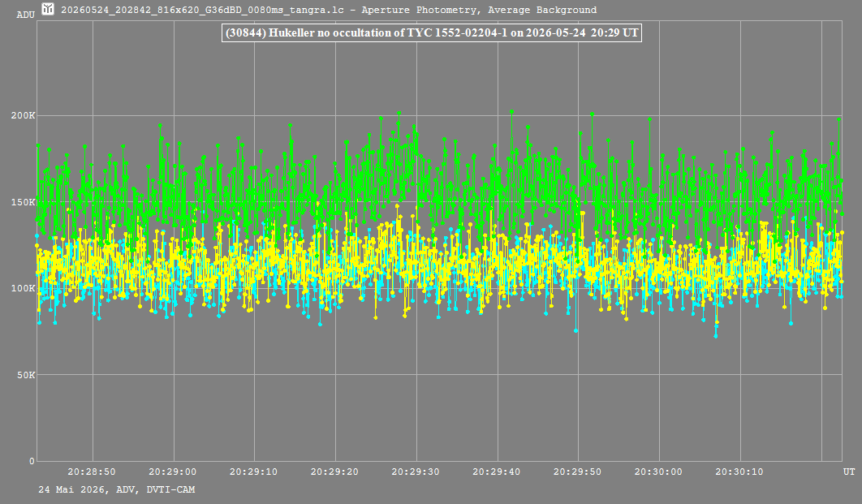Click the 150K axis value
Image resolution: width=862 pixels, height=504 pixels.
[23, 202]
